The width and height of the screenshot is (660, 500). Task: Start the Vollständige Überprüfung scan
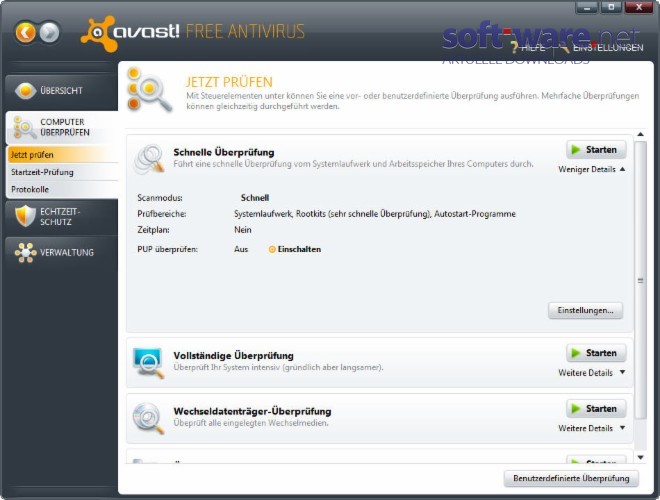pyautogui.click(x=596, y=353)
